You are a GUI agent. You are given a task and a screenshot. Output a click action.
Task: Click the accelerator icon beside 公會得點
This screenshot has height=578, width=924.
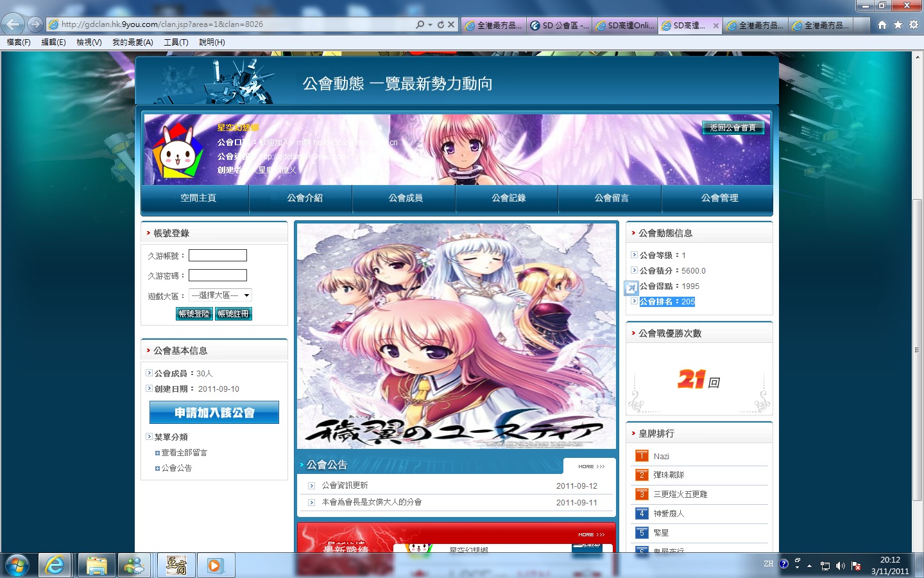click(631, 288)
